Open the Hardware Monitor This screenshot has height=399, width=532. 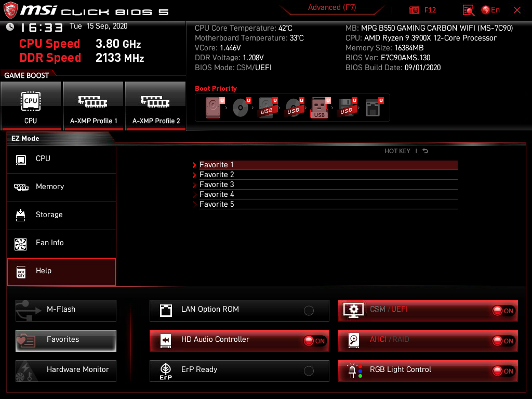coord(66,371)
